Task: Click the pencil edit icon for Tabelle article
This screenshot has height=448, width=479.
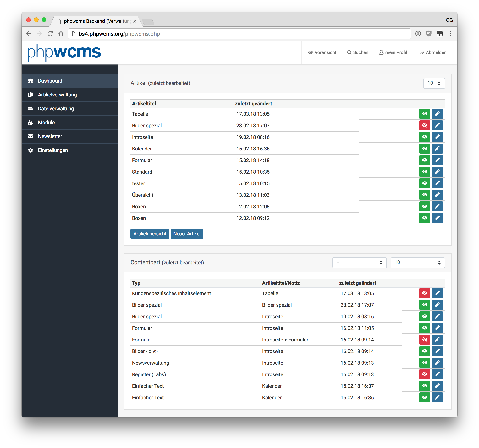Action: click(x=437, y=114)
